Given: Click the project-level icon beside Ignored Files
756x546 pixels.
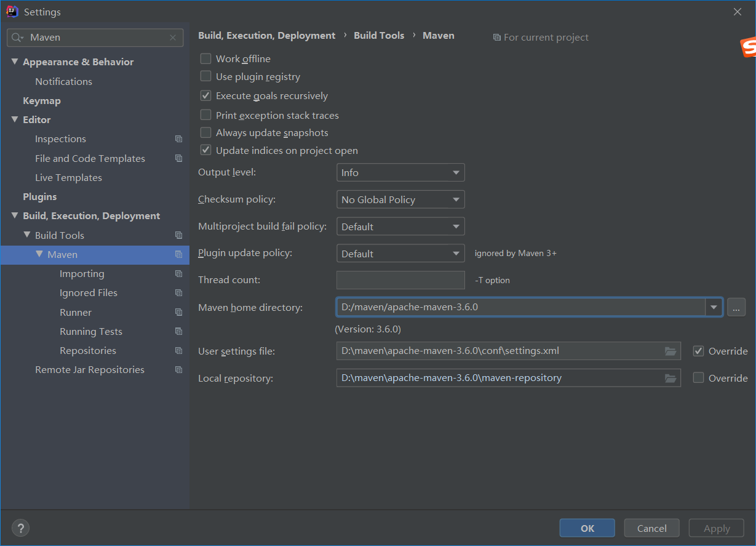Looking at the screenshot, I should 178,292.
